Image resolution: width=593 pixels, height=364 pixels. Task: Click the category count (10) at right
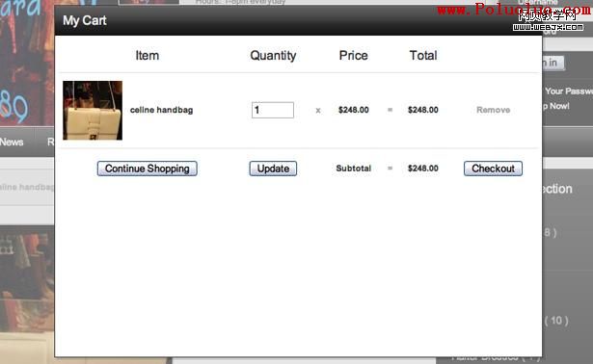point(556,321)
